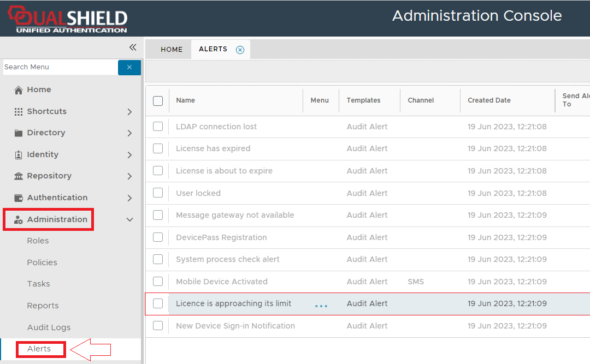Click the Home house icon in sidebar
590x364 pixels.
point(19,90)
